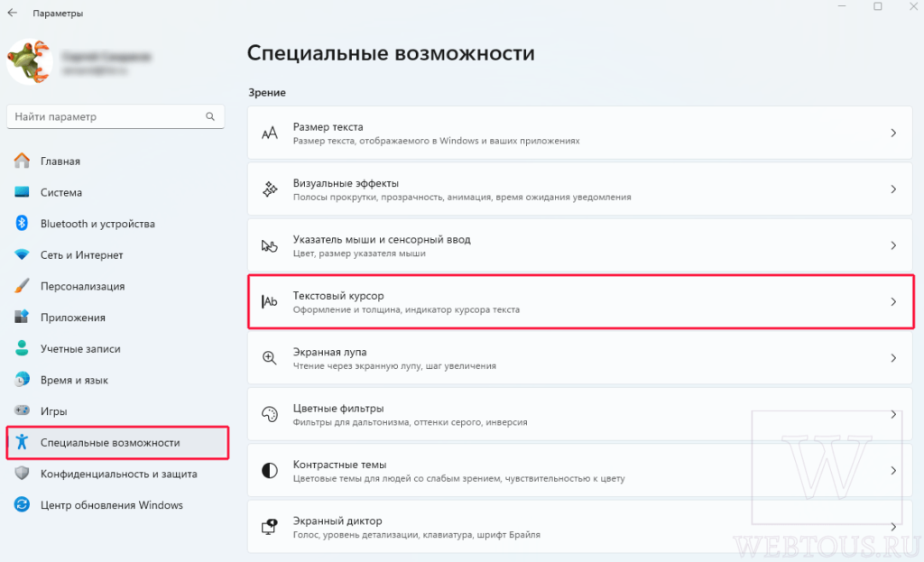Image resolution: width=924 pixels, height=562 pixels.
Task: Open Указатель мыши и сенсорный ввод
Action: (x=580, y=245)
